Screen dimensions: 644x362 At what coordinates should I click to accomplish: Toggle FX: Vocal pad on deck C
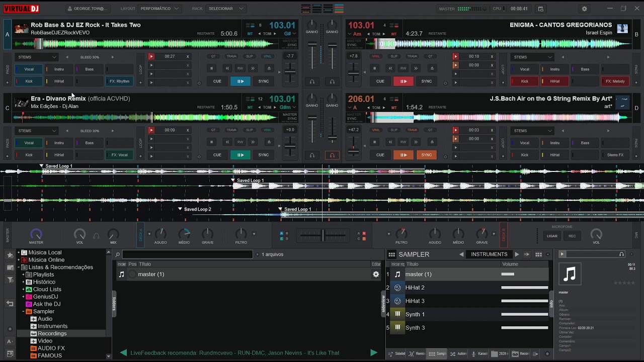click(120, 155)
